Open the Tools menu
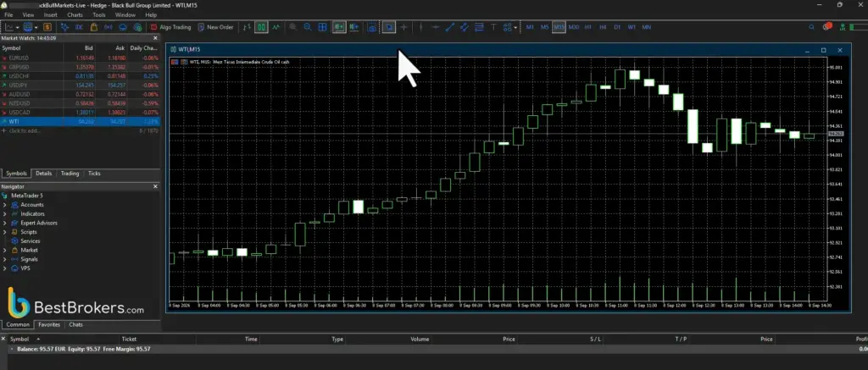Viewport: 868px width, 370px height. click(99, 15)
